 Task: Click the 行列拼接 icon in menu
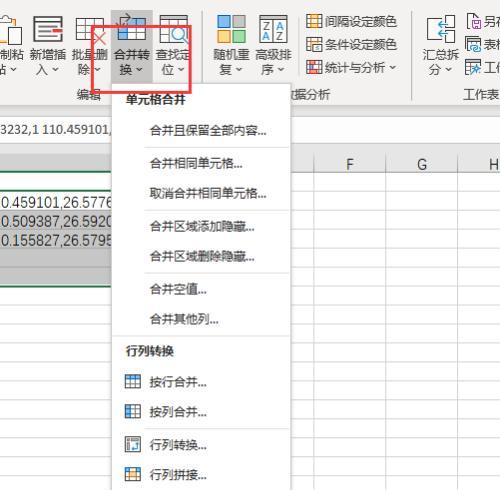click(133, 474)
